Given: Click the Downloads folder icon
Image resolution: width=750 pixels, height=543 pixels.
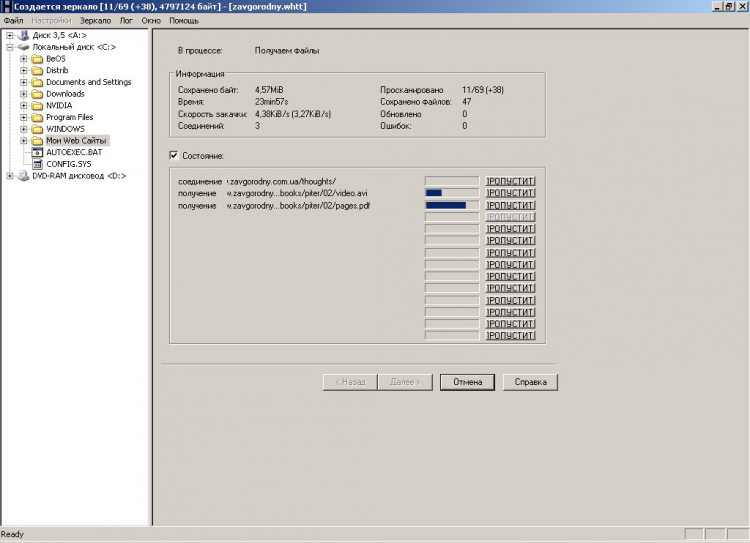Looking at the screenshot, I should (37, 94).
